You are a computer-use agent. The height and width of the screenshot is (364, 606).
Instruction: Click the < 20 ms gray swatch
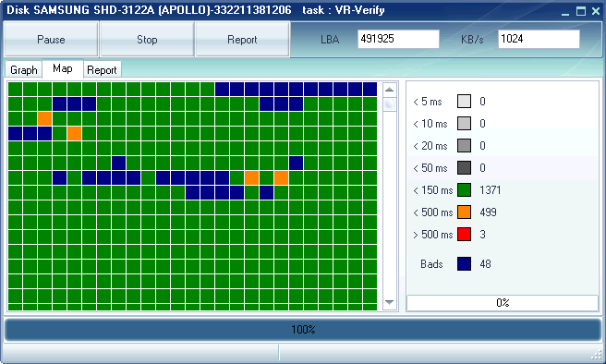[x=464, y=146]
